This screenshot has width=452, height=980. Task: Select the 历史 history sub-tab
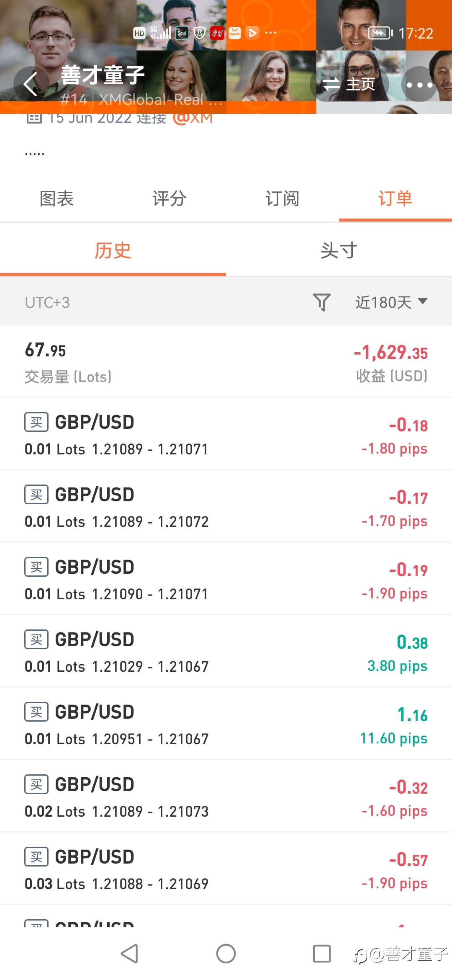tap(113, 250)
